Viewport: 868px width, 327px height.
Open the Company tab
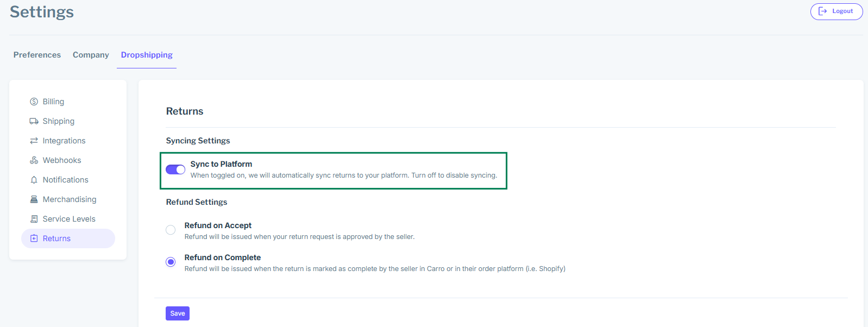point(91,55)
